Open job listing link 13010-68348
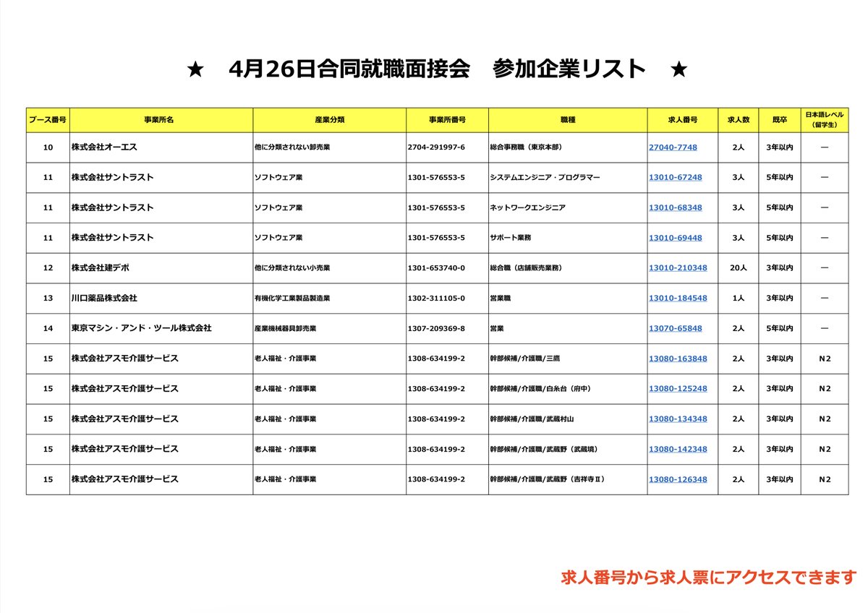Screen dimensions: 868x613 pos(675,208)
